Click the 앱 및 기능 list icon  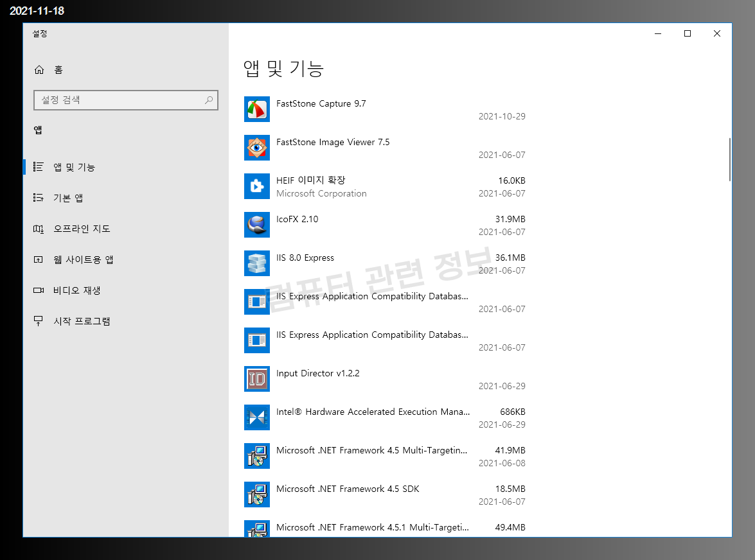(x=39, y=167)
